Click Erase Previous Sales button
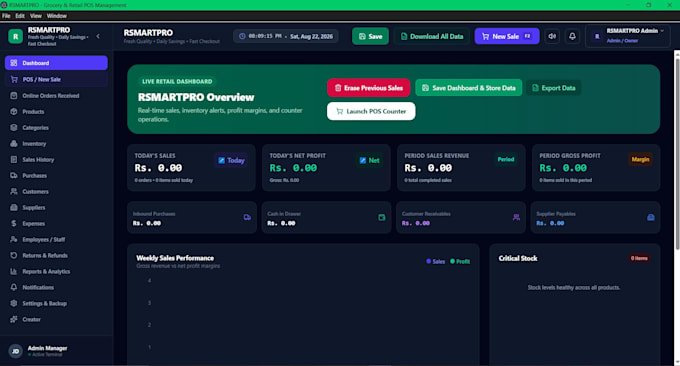Viewport: 680px width, 366px height. click(369, 88)
